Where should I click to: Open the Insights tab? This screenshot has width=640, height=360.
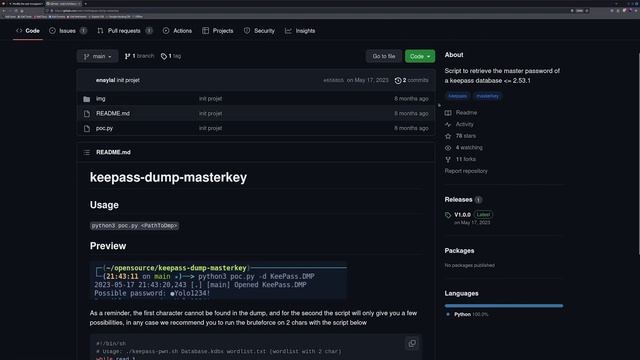pyautogui.click(x=300, y=31)
